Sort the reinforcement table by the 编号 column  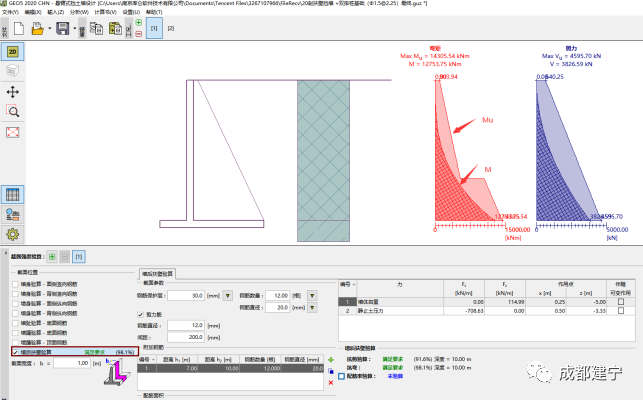coord(147,360)
